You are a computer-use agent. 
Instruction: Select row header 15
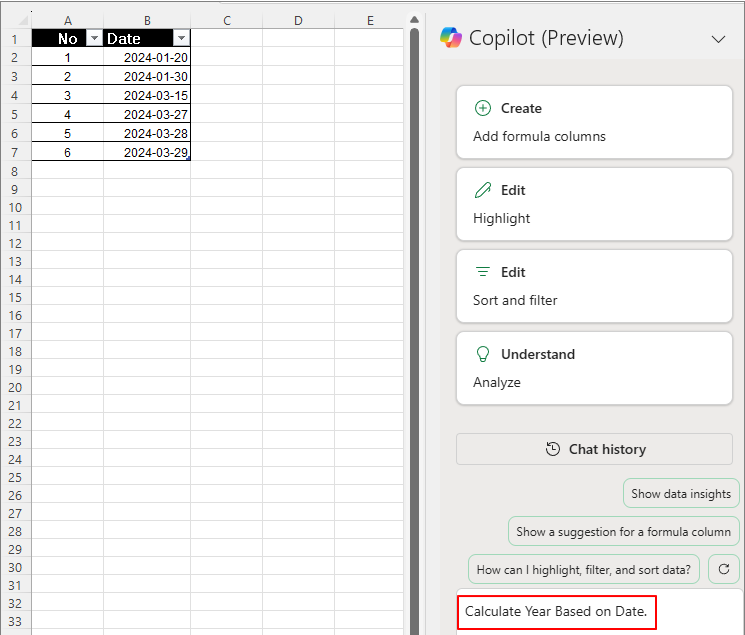[x=15, y=297]
